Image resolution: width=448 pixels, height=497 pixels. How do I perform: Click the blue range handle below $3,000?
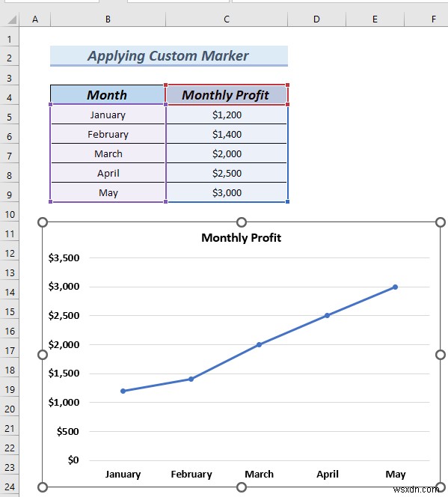[287, 201]
